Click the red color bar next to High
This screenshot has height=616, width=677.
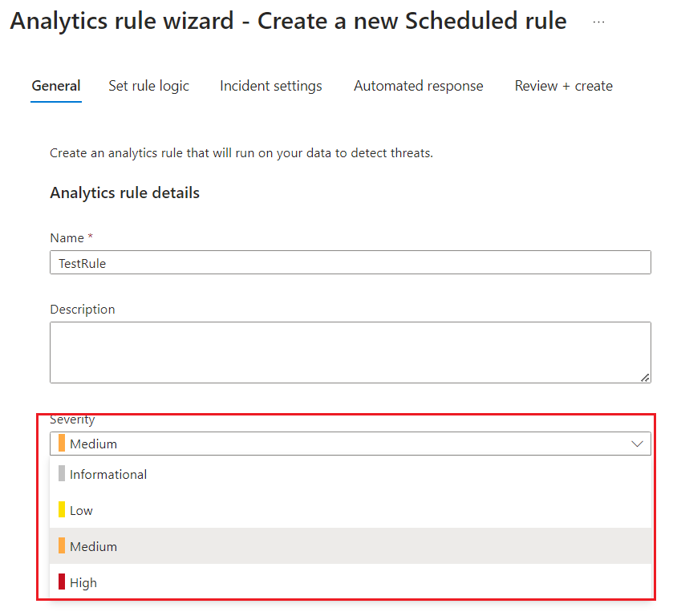pos(60,582)
